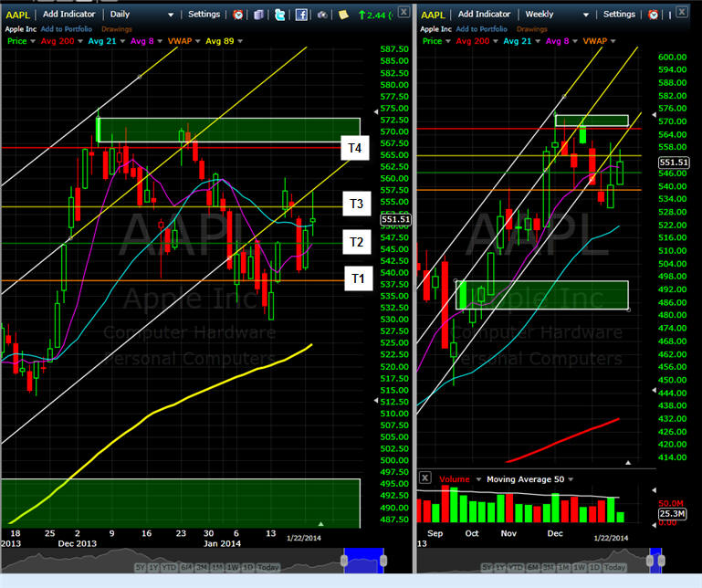The height and width of the screenshot is (588, 702).
Task: Click lower scale arrow on Volume axis
Action: click(655, 524)
